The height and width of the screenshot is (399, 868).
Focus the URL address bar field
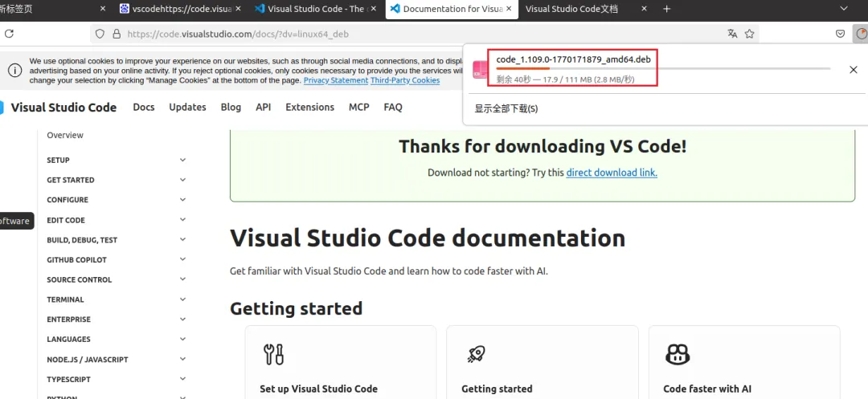click(424, 34)
